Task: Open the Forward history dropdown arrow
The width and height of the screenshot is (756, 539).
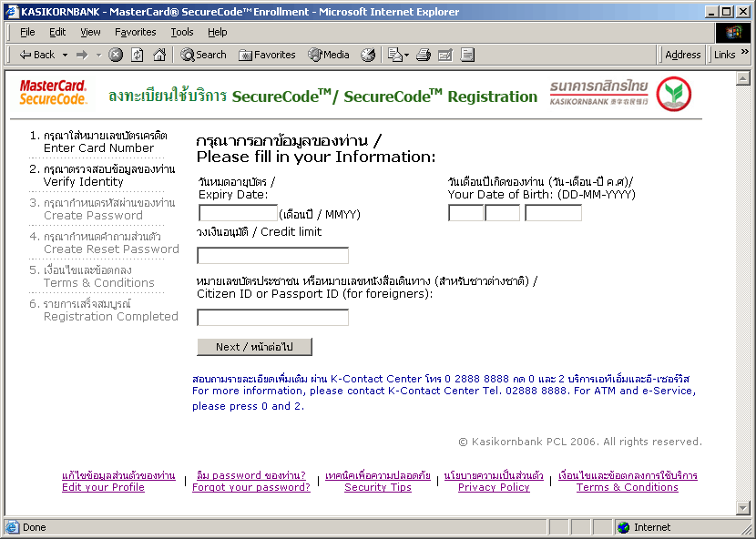Action: [x=99, y=55]
